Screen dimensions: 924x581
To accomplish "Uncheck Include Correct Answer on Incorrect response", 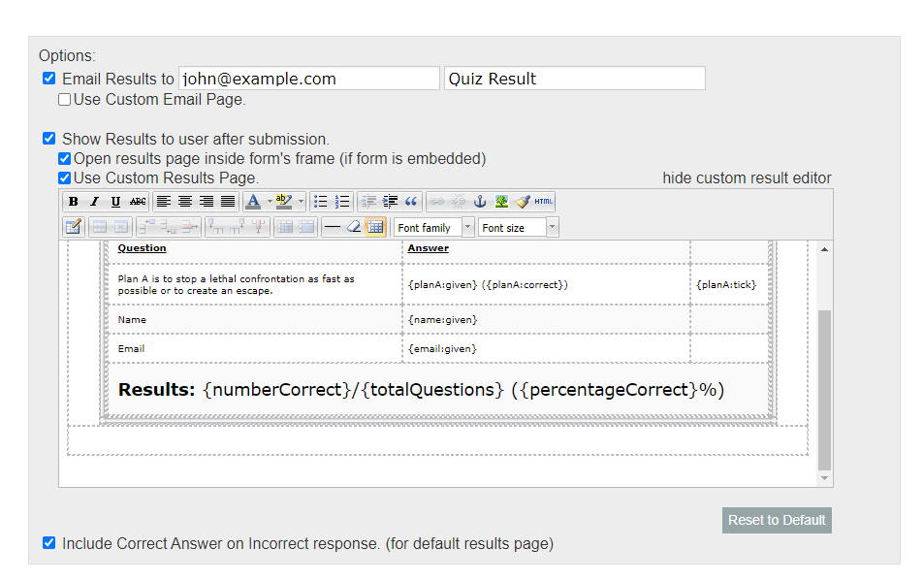I will (48, 543).
